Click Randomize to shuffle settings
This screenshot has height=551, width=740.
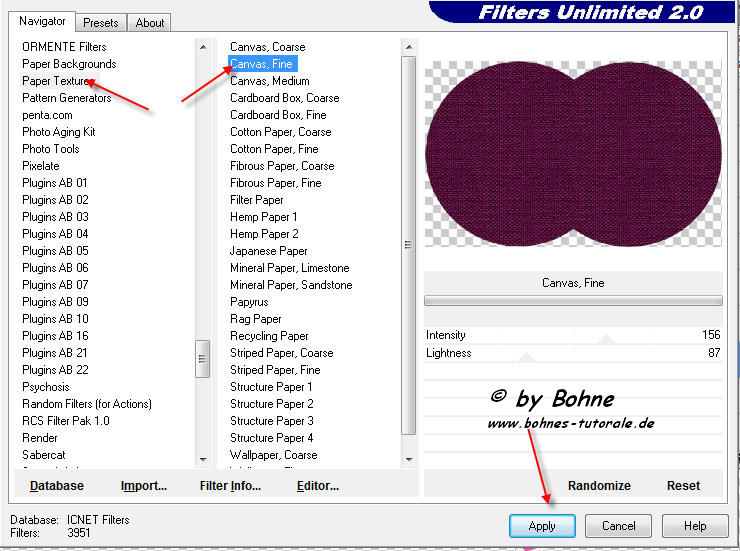(x=599, y=485)
